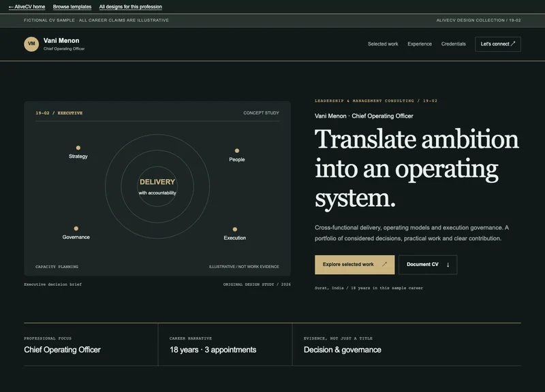This screenshot has height=392, width=545.
Task: Open the Credentials nav item
Action: pyautogui.click(x=453, y=44)
